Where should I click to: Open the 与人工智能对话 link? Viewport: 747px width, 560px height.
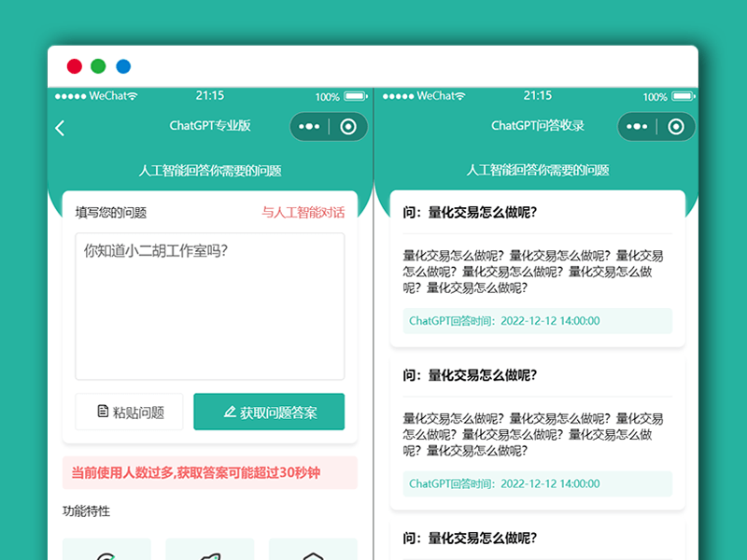[x=303, y=213]
